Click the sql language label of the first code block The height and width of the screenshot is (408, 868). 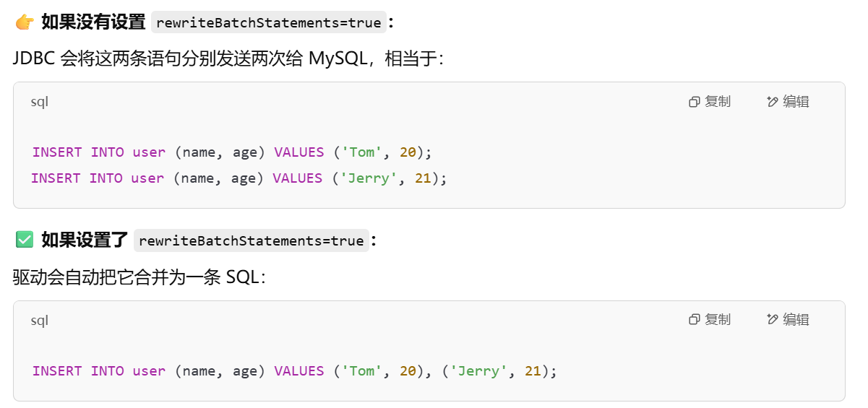click(39, 102)
